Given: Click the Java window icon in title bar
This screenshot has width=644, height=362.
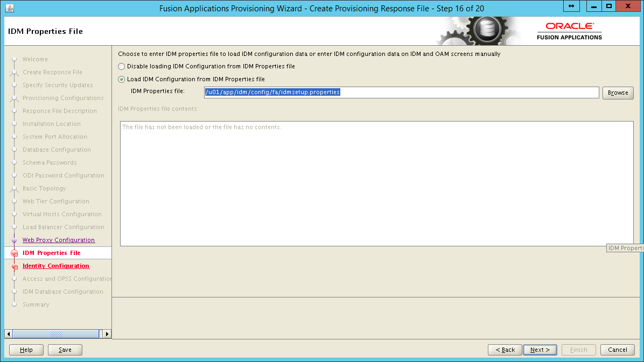Looking at the screenshot, I should [10, 8].
